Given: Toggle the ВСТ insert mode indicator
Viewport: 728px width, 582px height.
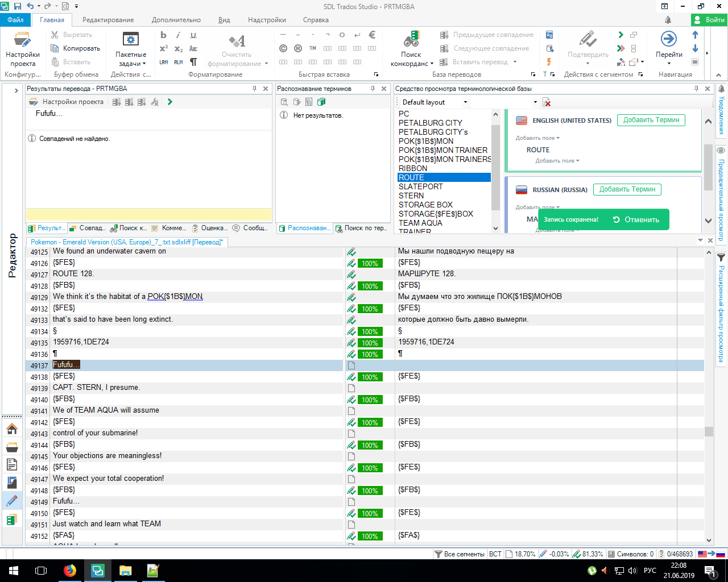Looking at the screenshot, I should pyautogui.click(x=495, y=554).
